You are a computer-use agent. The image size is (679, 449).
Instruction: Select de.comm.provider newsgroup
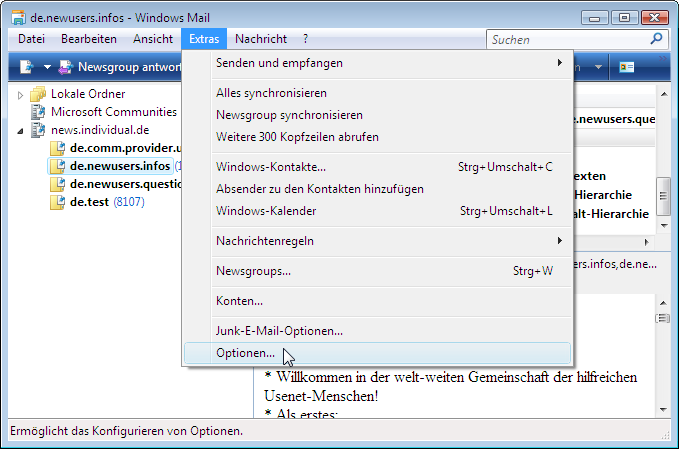pos(126,148)
